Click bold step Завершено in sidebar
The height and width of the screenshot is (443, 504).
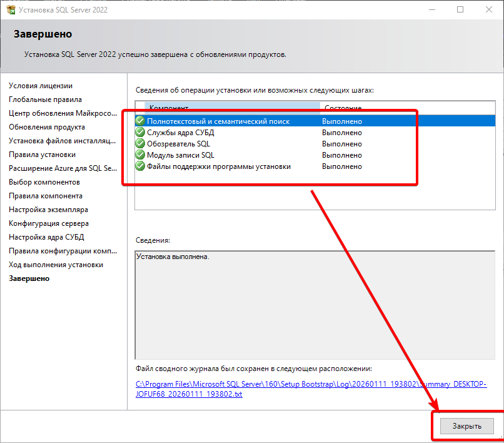pyautogui.click(x=29, y=278)
